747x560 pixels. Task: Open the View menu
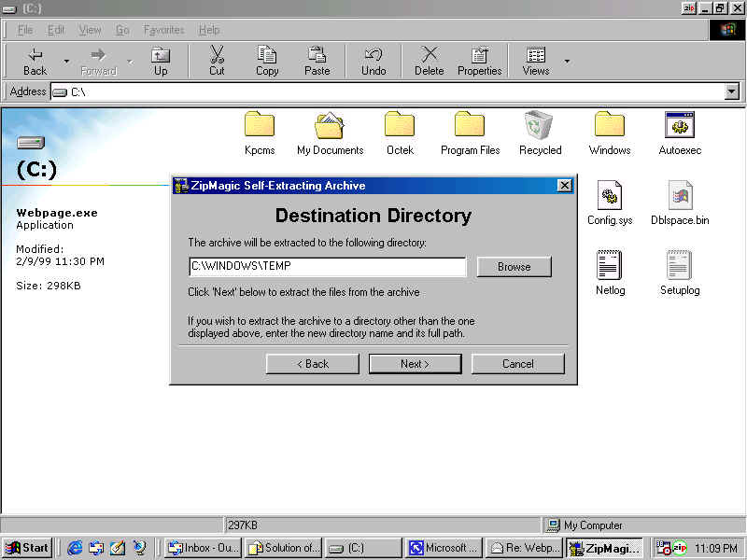tap(90, 30)
